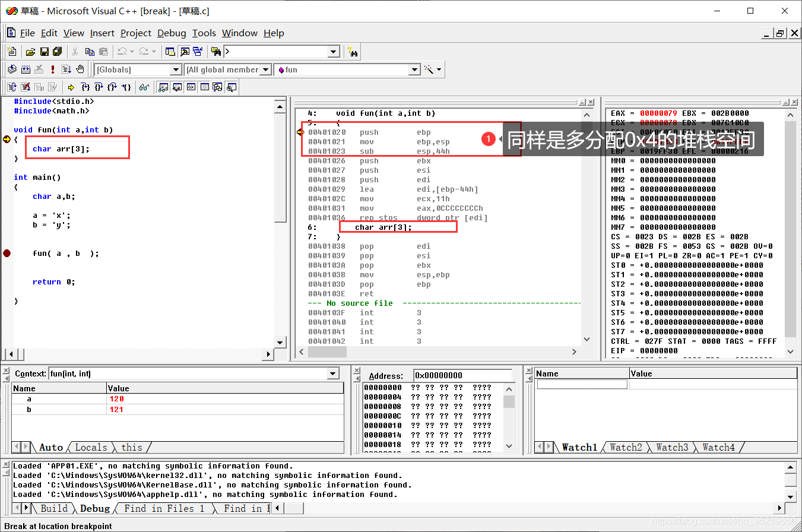Select the Build output tab
This screenshot has width=802, height=532.
click(53, 508)
